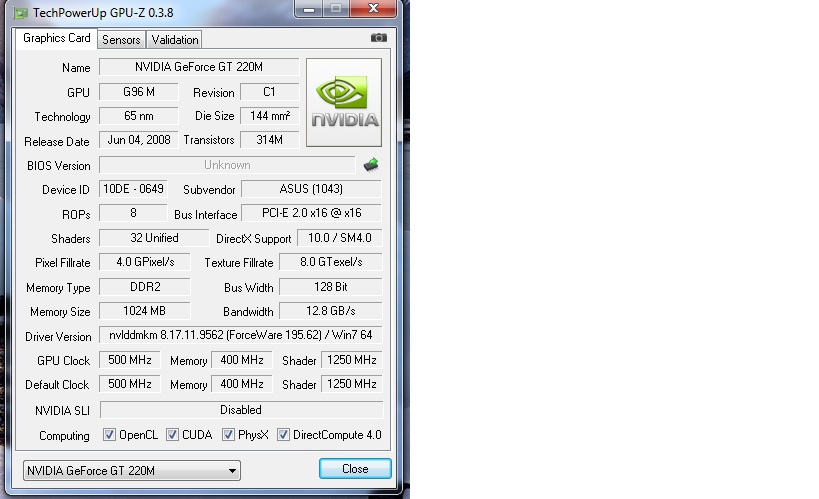Click the Revision field C1

270,92
